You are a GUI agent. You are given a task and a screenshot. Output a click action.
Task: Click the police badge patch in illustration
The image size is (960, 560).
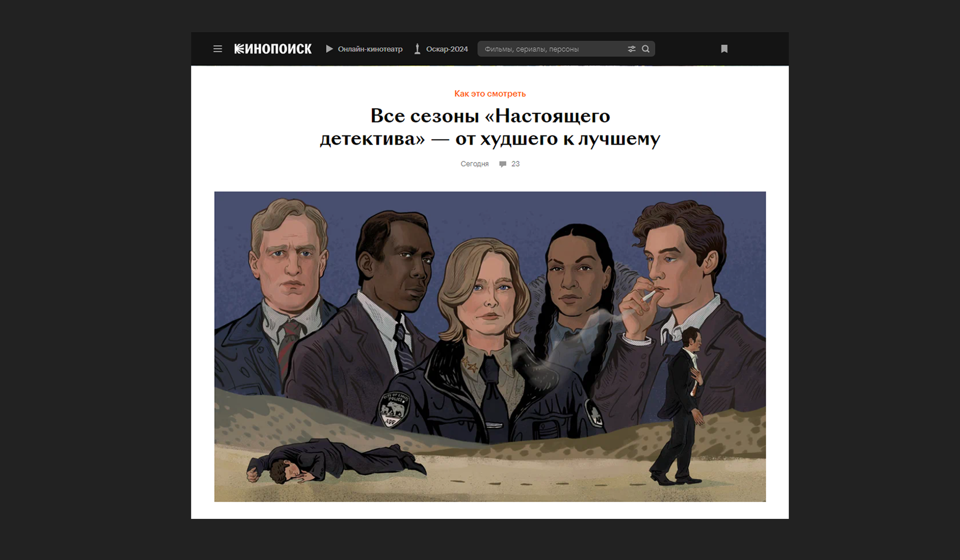coord(394,409)
